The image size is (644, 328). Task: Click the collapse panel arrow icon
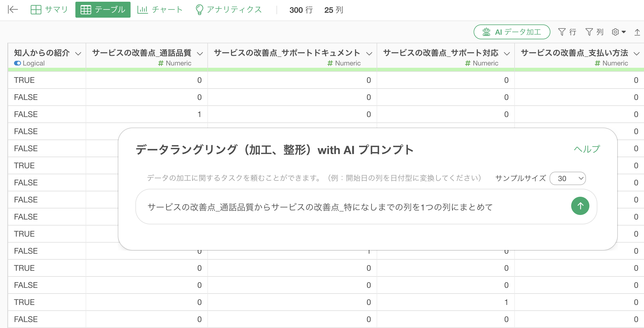13,10
